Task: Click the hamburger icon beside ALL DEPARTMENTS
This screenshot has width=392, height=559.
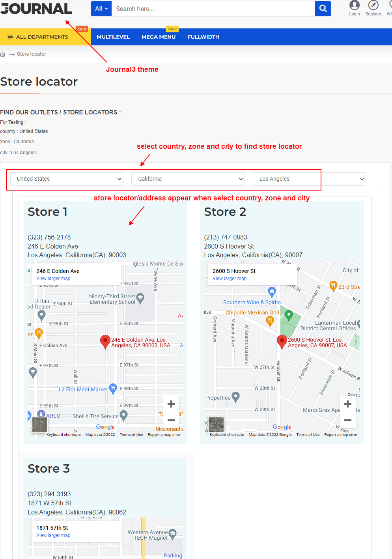Action: click(x=10, y=37)
